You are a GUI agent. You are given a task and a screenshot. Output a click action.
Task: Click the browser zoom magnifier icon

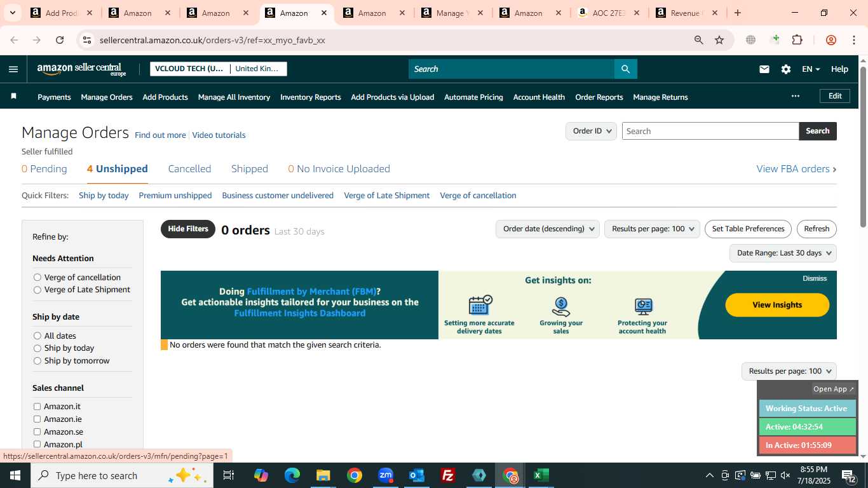pos(699,40)
